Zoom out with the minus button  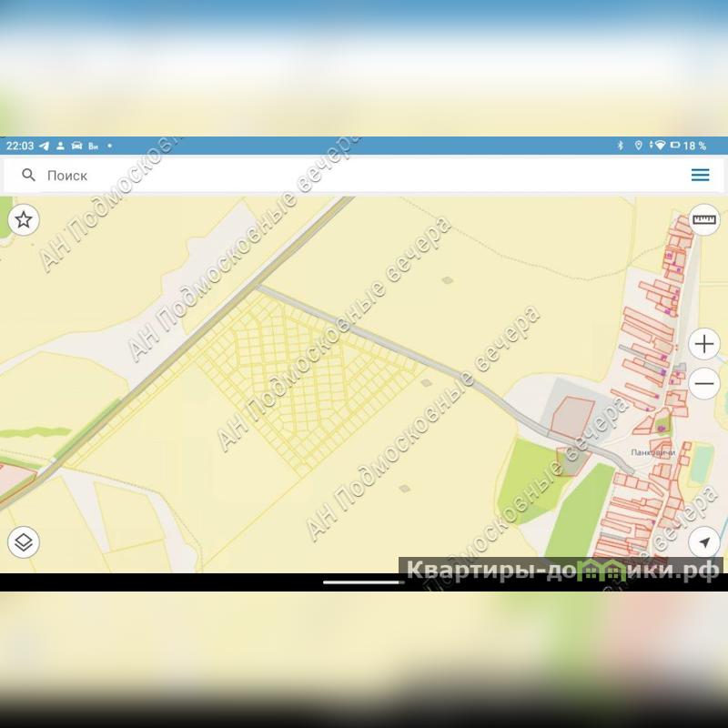[704, 384]
